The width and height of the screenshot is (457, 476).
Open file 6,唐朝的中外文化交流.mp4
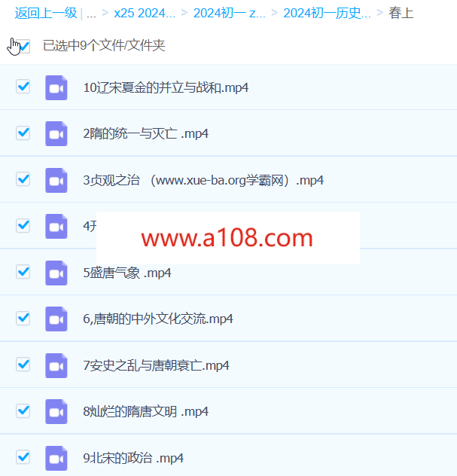coord(158,319)
